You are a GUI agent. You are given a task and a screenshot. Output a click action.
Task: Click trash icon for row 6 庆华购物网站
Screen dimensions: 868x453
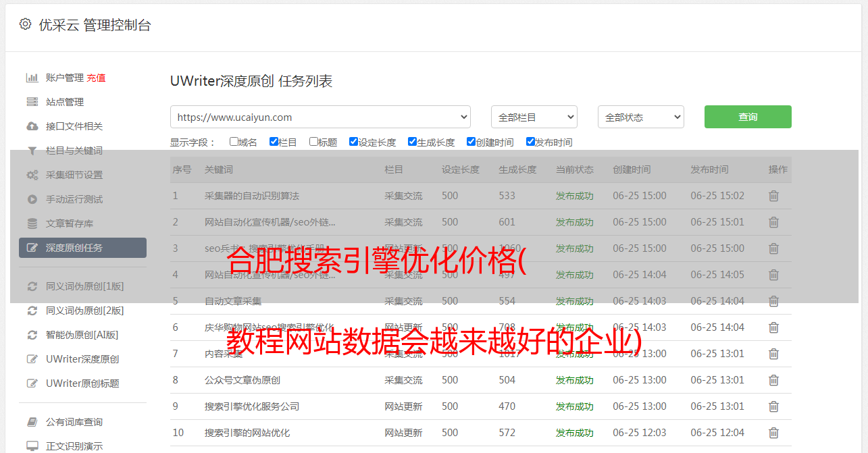[x=774, y=327]
